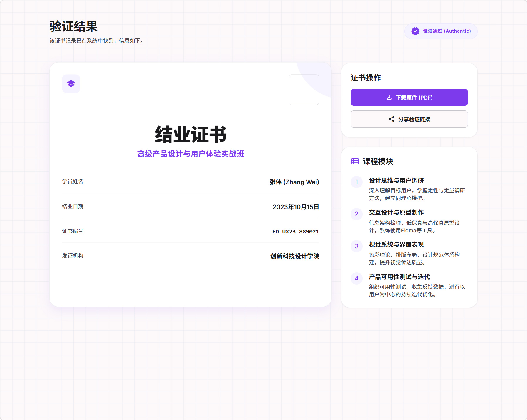This screenshot has height=420, width=527.
Task: Select the name 张伟 (Zhang Wei)
Action: click(294, 182)
